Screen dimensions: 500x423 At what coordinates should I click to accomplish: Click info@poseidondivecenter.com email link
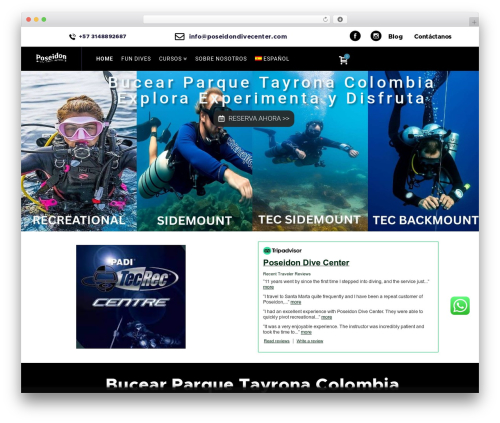point(238,37)
